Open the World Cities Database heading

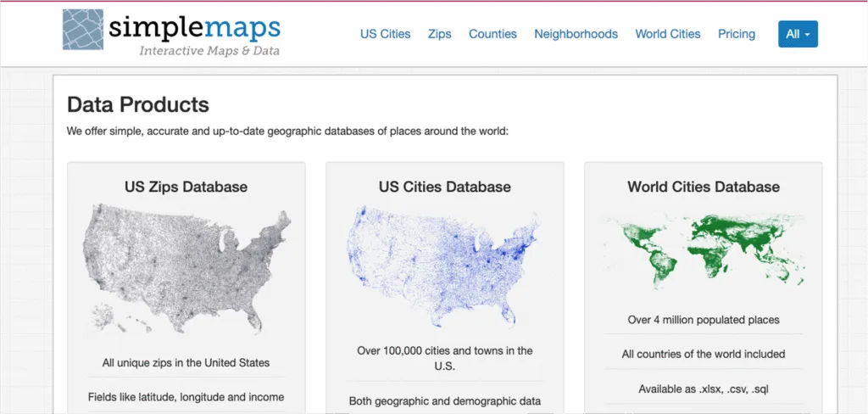[x=704, y=187]
